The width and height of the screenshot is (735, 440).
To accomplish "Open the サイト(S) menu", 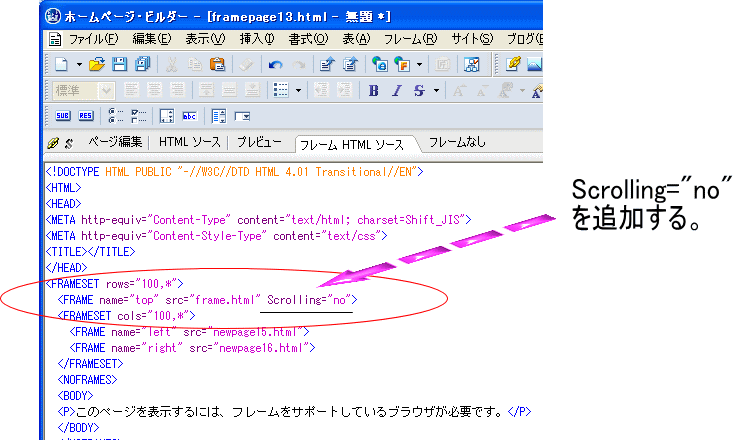I will tap(472, 38).
